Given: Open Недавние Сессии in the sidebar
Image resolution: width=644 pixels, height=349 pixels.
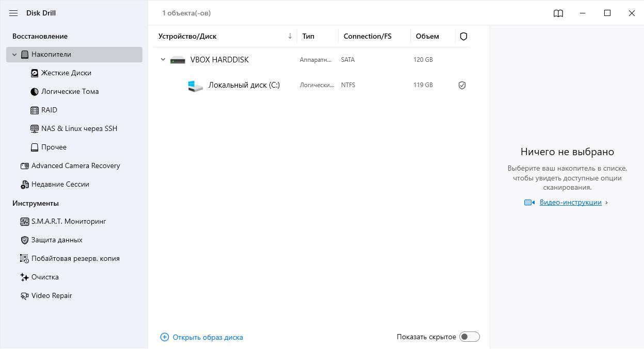Looking at the screenshot, I should pos(60,185).
